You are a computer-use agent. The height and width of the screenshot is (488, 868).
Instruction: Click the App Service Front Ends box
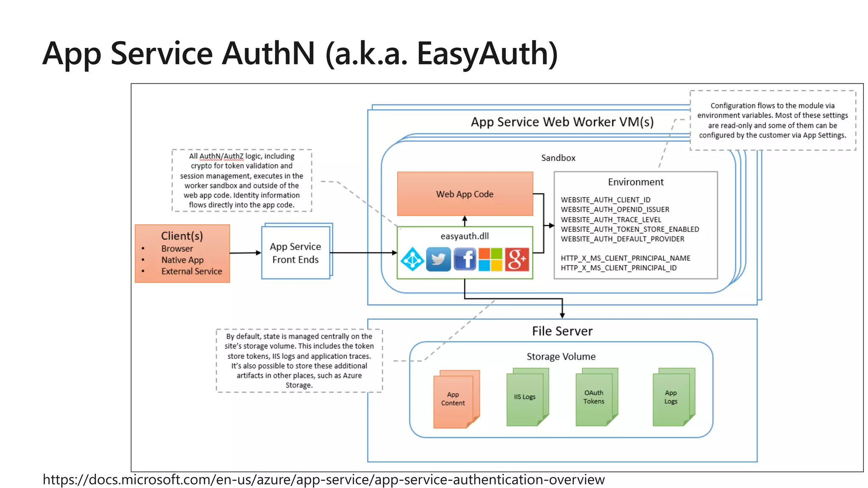point(295,253)
